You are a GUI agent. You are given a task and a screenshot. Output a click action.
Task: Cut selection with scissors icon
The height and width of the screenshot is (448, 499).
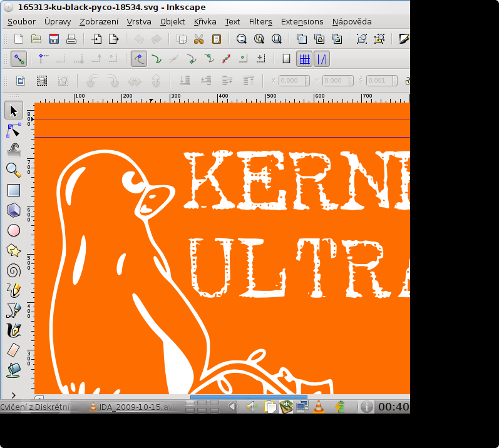pos(199,39)
